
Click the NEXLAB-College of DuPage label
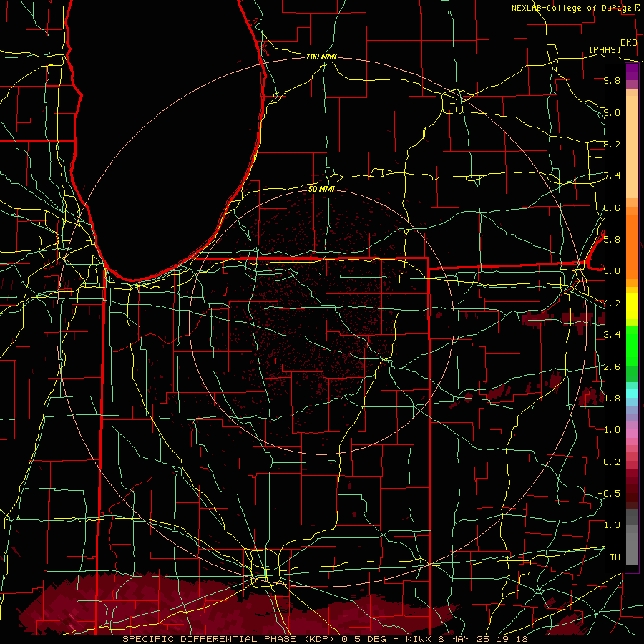point(571,8)
